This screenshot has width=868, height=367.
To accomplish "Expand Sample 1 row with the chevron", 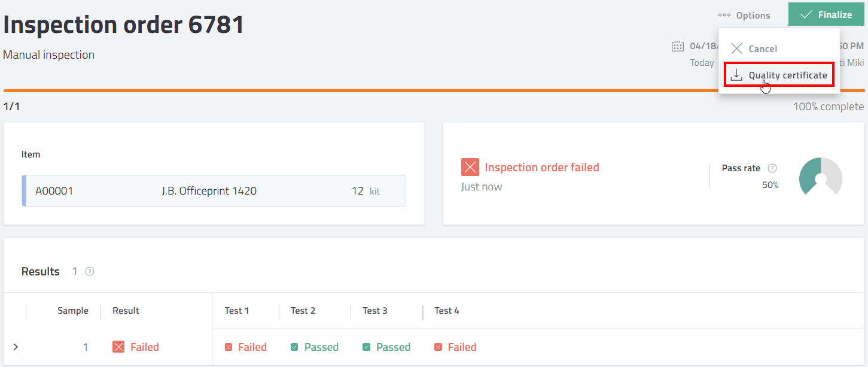I will point(16,347).
